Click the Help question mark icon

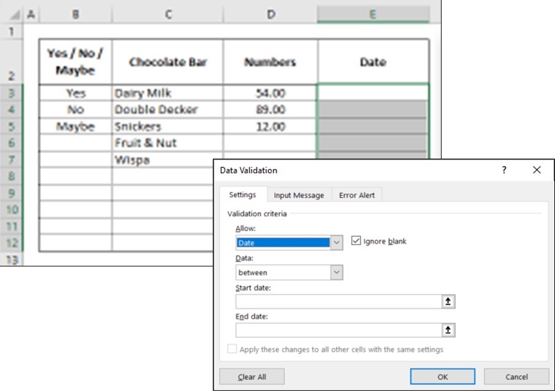[504, 170]
